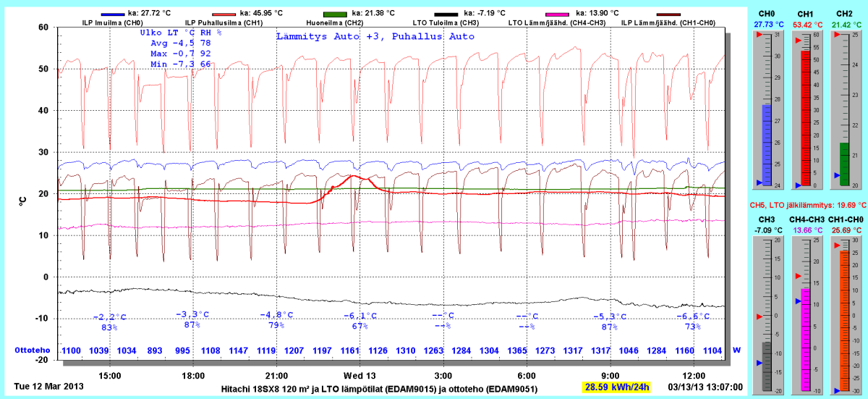The height and width of the screenshot is (399, 868).
Task: Click the ILP Lämm/jäähd. (CH1-CH0) legend label
Action: point(668,22)
